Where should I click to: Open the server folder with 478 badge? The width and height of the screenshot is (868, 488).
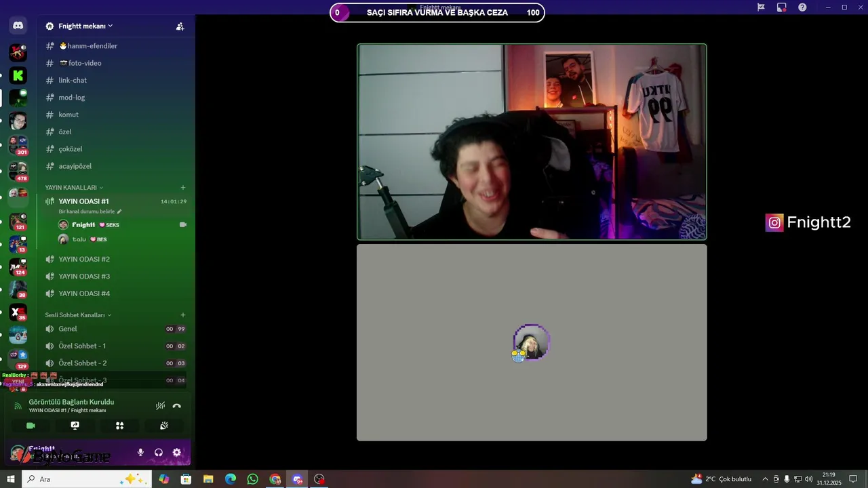pos(18,171)
